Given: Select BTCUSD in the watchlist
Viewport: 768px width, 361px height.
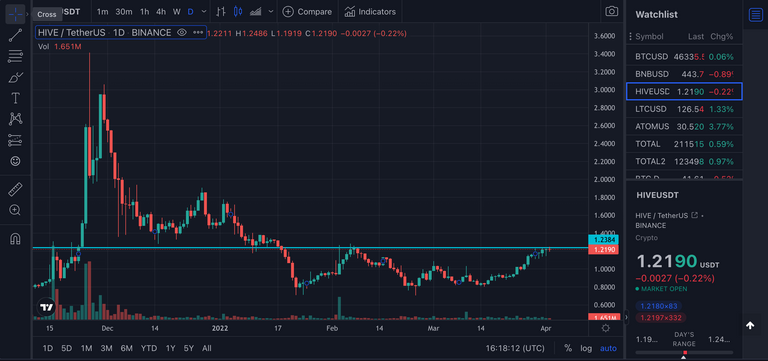Looking at the screenshot, I should (684, 57).
